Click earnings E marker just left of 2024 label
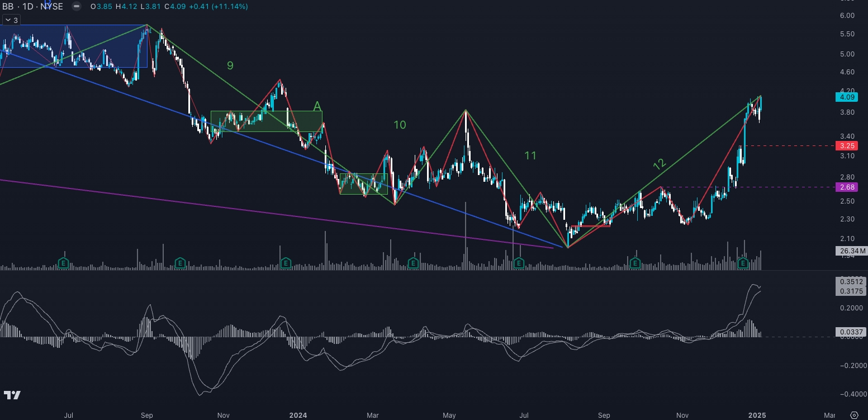The width and height of the screenshot is (868, 420). [286, 263]
